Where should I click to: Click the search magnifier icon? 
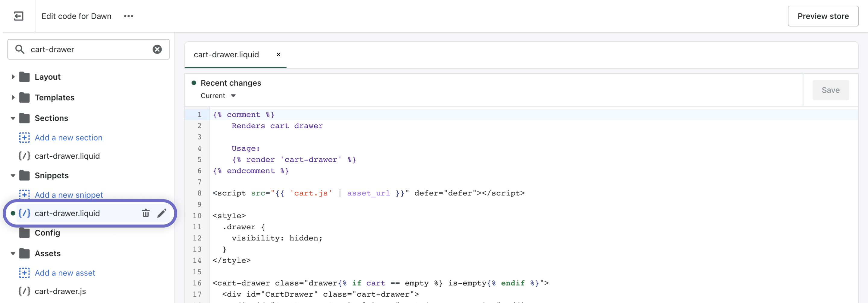pyautogui.click(x=20, y=49)
